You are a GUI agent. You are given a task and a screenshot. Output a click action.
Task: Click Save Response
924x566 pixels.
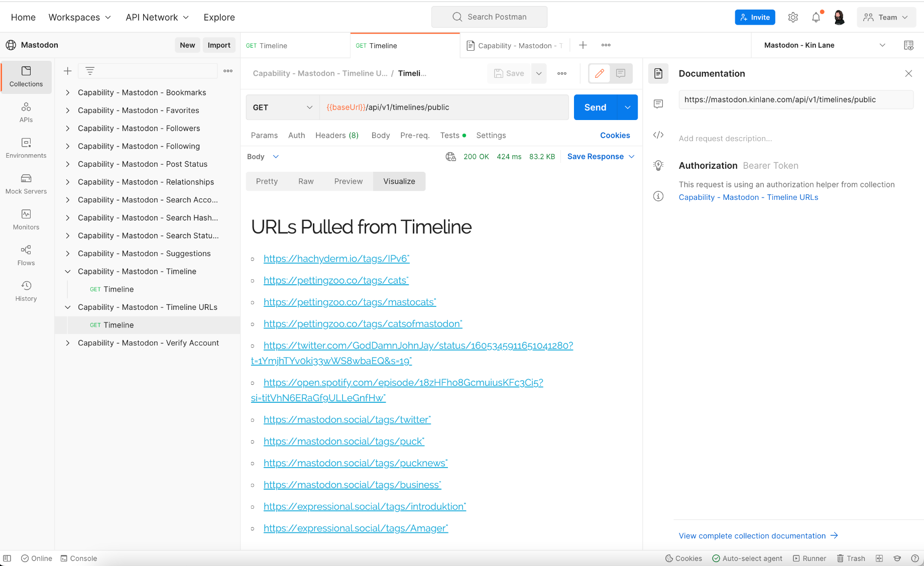pyautogui.click(x=595, y=157)
